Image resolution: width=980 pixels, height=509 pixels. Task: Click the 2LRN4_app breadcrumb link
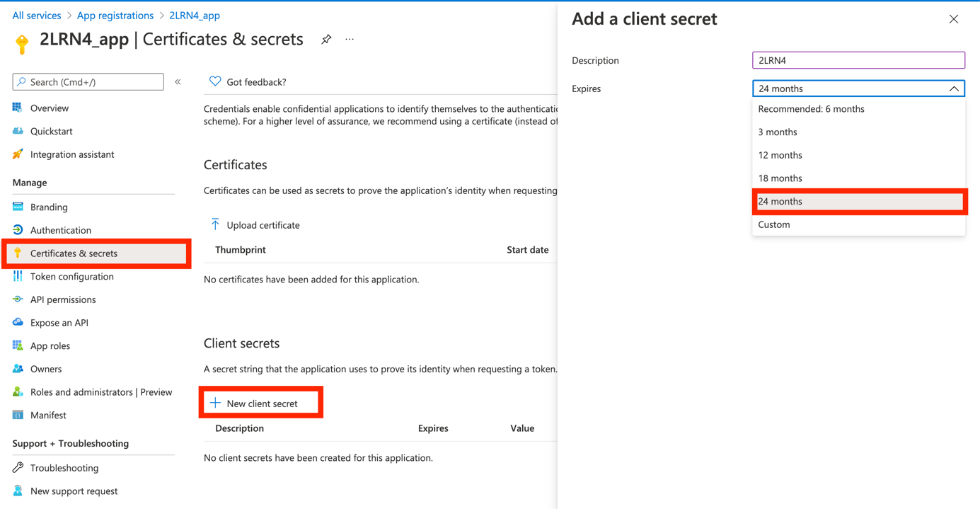click(195, 15)
